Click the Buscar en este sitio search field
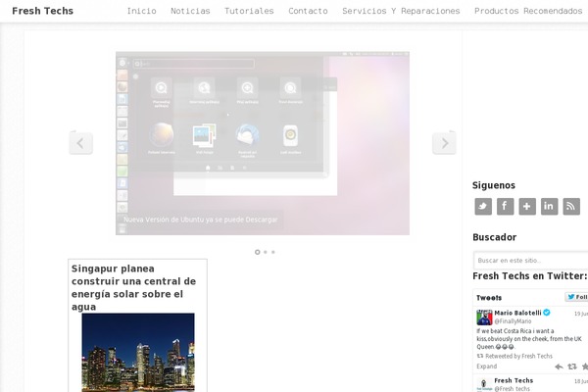The image size is (588, 392). pyautogui.click(x=530, y=261)
